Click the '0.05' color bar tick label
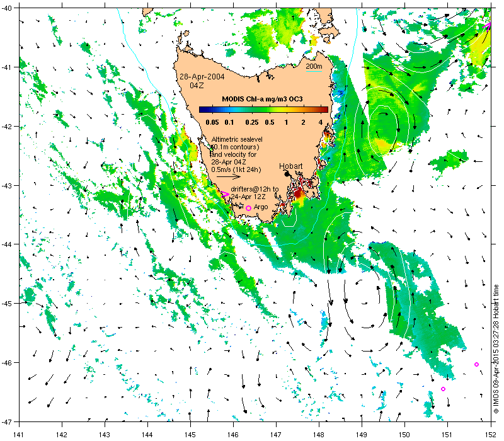 coord(212,122)
